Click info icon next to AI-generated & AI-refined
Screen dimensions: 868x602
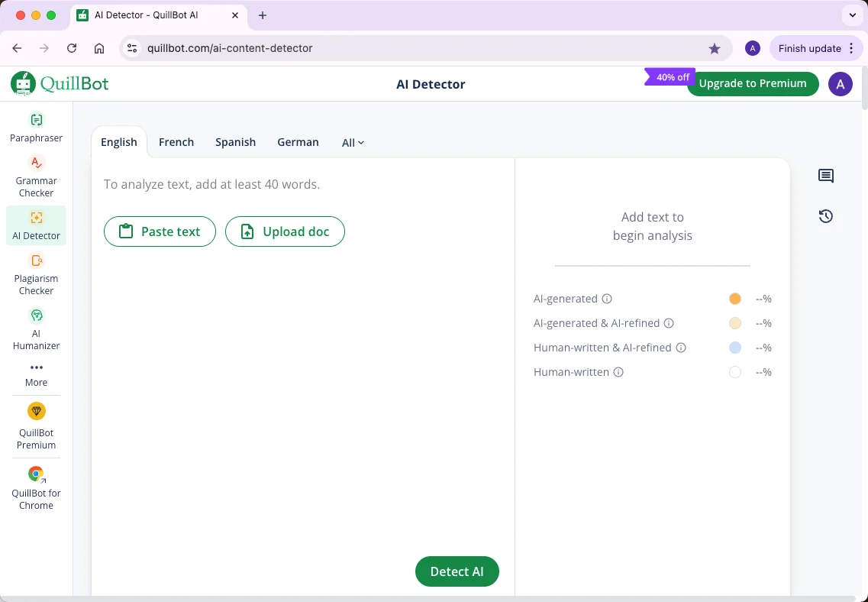pyautogui.click(x=669, y=323)
